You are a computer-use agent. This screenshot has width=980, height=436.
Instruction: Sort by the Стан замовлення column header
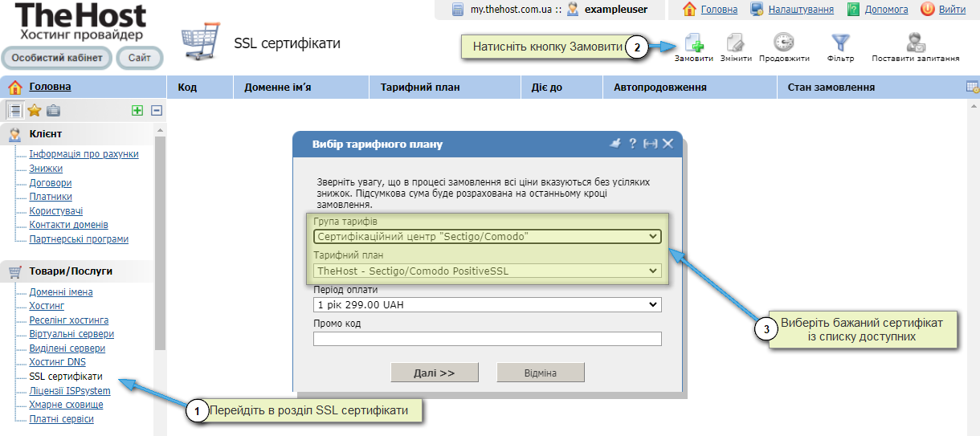pos(872,87)
